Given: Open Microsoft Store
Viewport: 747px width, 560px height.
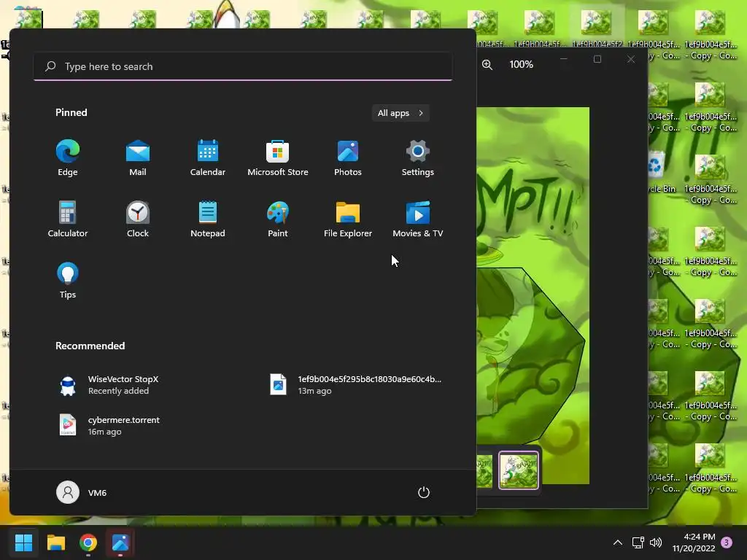Looking at the screenshot, I should (278, 158).
